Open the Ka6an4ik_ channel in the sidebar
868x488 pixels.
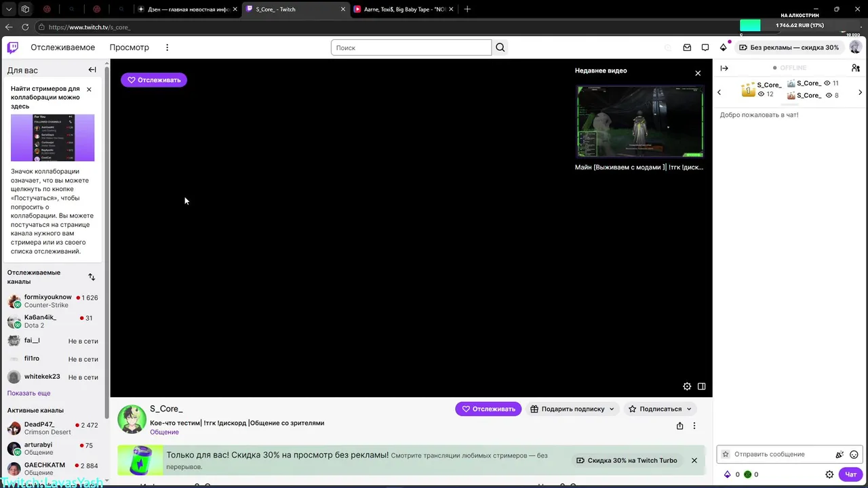click(x=53, y=321)
